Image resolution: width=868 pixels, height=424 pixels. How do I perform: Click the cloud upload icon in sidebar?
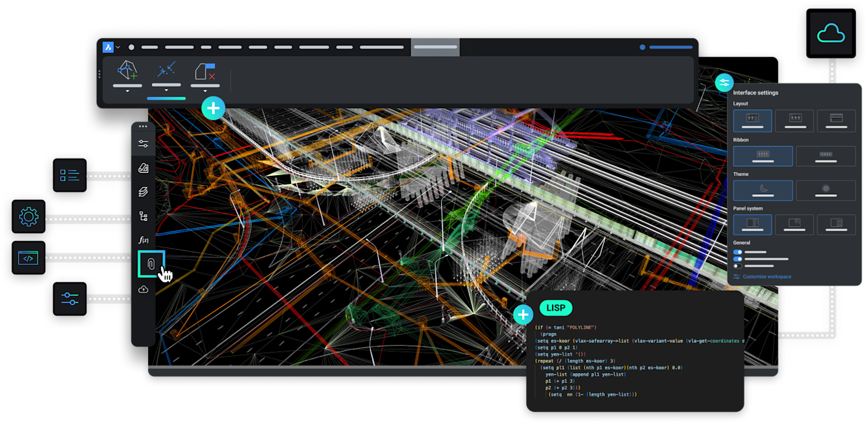click(143, 289)
